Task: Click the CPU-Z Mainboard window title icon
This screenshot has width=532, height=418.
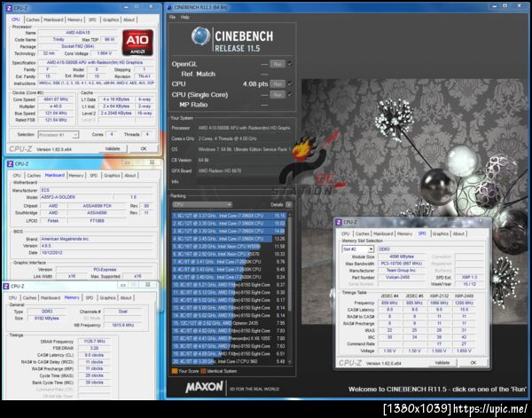Action: tap(10, 164)
